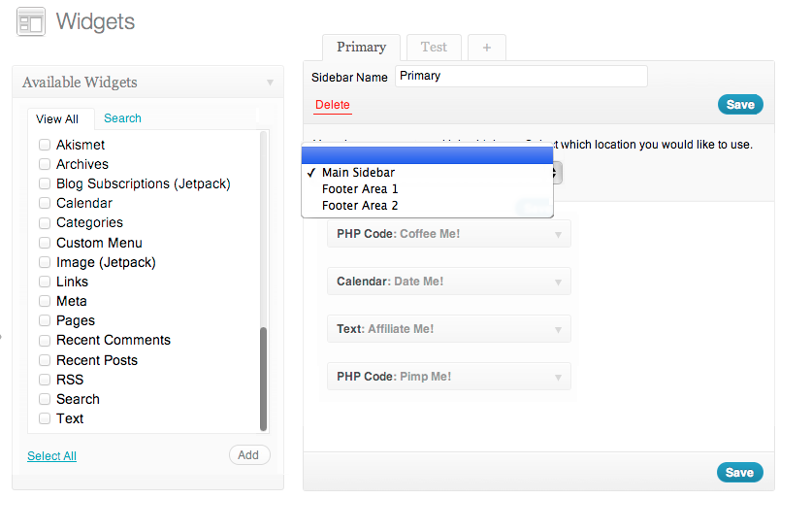
Task: Expand the PHP Code: Coffee Me! widget
Action: [558, 234]
